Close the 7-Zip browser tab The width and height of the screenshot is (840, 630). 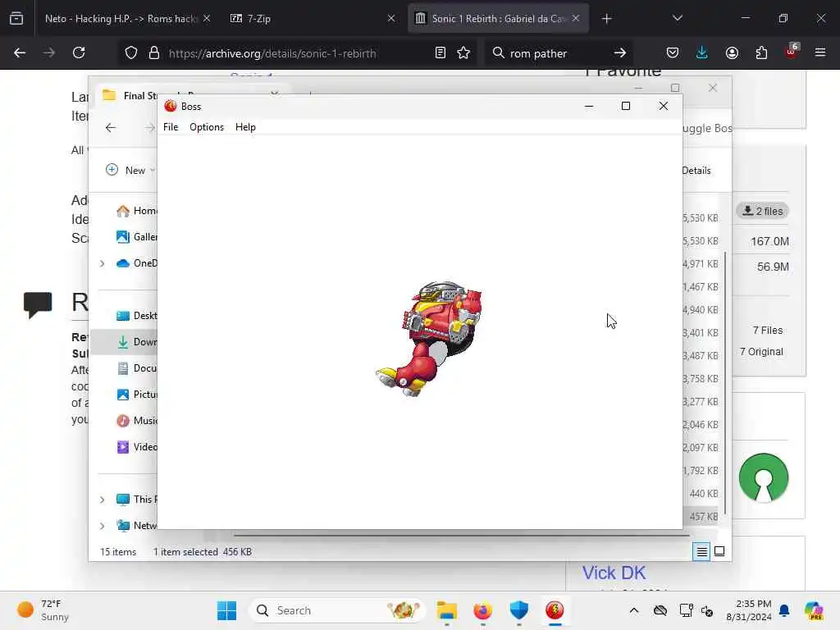[391, 19]
